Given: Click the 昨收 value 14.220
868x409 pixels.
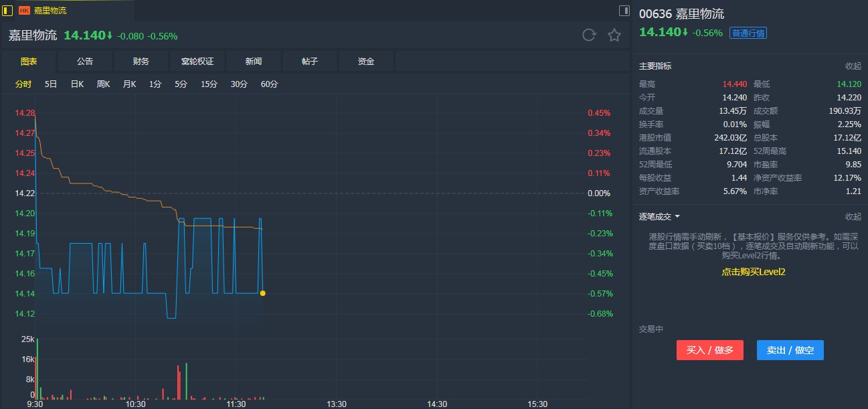Looking at the screenshot, I should click(849, 98).
